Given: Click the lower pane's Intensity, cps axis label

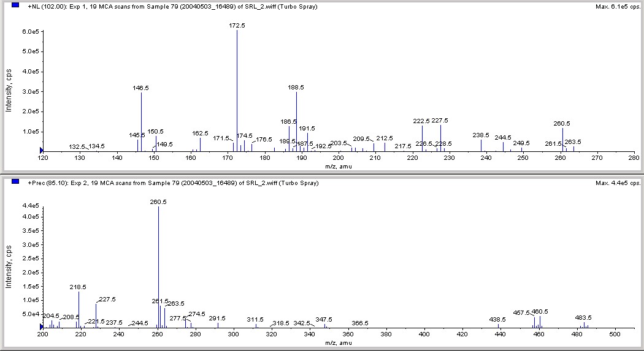Looking at the screenshot, I should [x=9, y=267].
